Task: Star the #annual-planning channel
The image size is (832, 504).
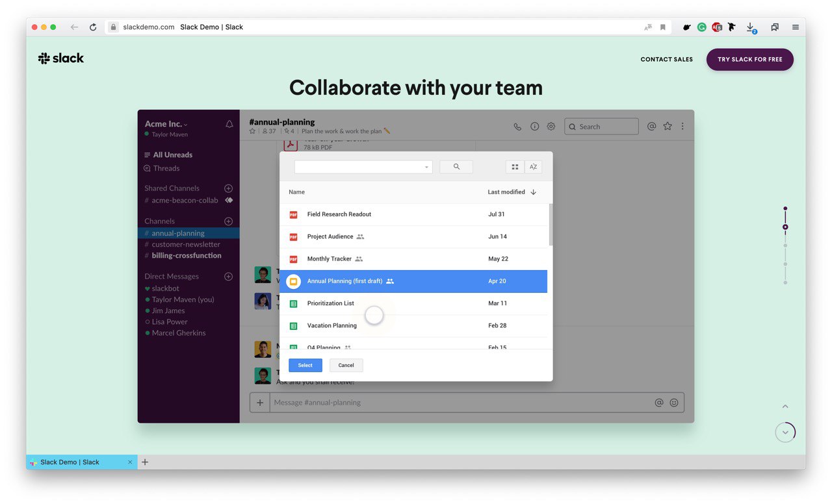Action: click(253, 131)
